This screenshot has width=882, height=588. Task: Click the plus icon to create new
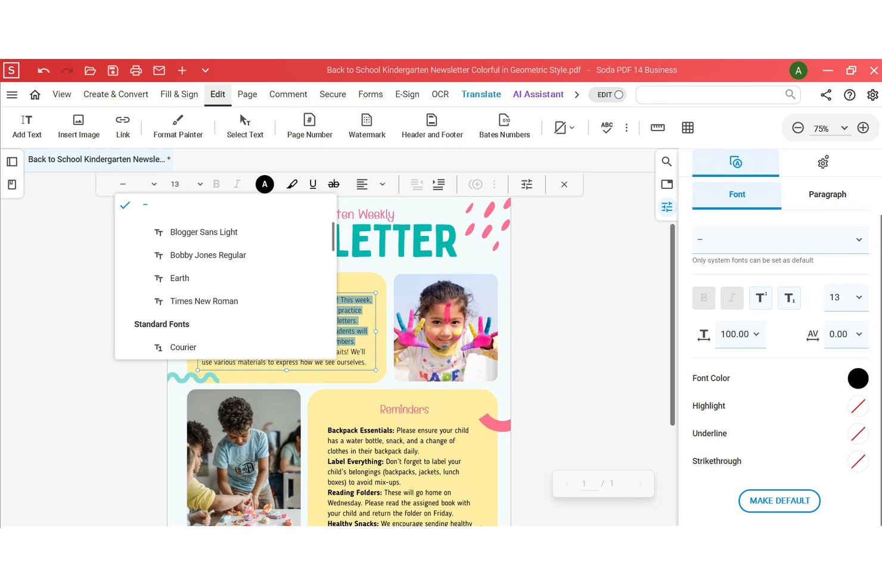(x=182, y=70)
